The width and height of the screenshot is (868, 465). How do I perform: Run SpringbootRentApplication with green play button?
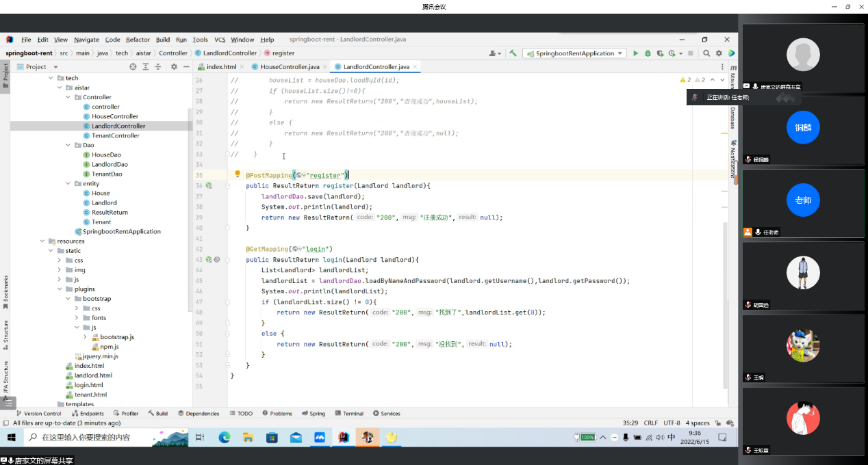(x=635, y=53)
